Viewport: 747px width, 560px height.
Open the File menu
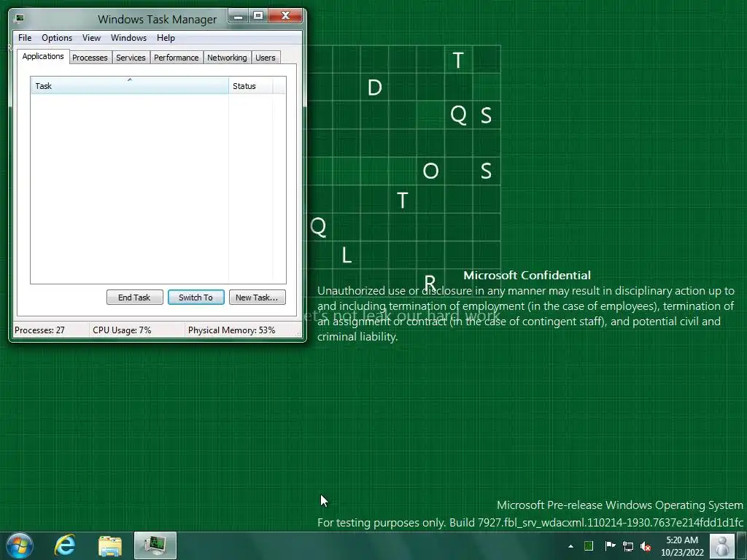click(x=25, y=38)
